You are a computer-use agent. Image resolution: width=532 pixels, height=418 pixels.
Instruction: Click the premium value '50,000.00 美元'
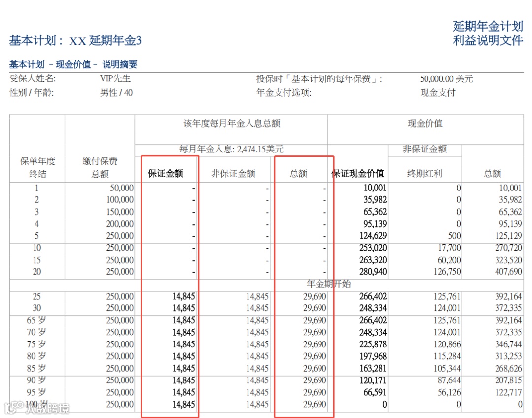point(447,79)
